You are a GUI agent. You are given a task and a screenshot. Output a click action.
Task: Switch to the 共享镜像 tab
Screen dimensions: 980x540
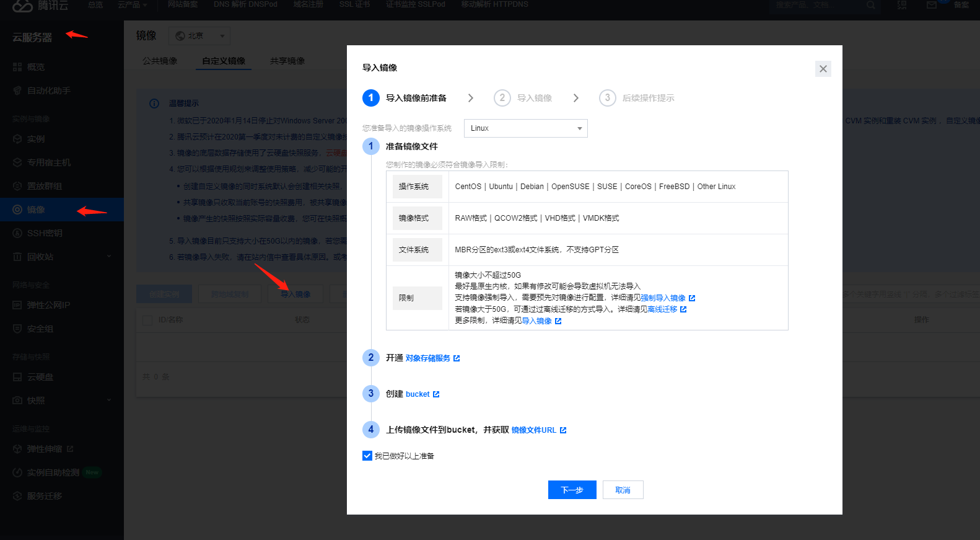coord(287,61)
